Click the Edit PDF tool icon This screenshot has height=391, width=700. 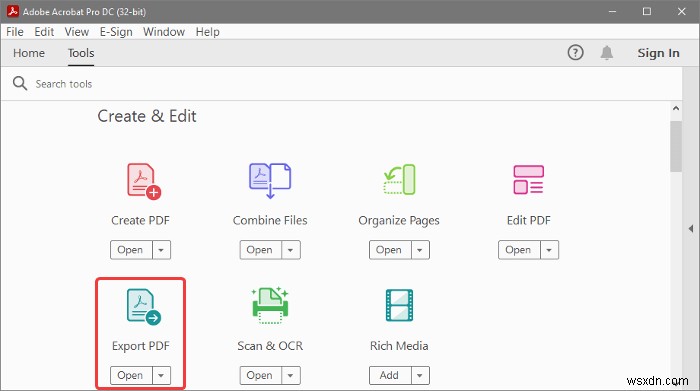pyautogui.click(x=528, y=180)
